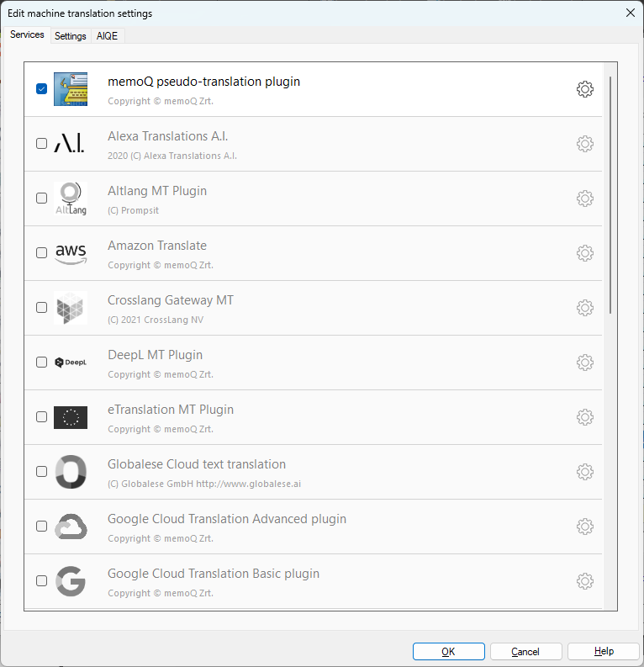Select 'Google Cloud Translation Advanced plugin' text

227,519
